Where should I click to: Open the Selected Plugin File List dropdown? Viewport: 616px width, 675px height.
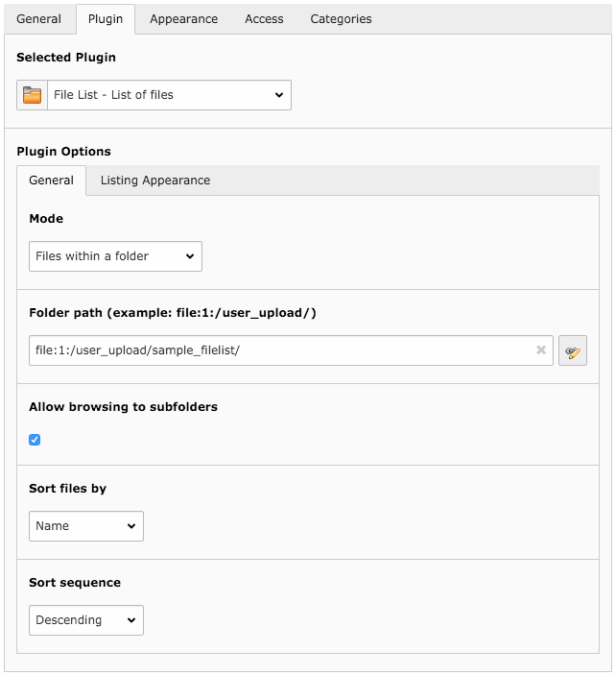[169, 95]
